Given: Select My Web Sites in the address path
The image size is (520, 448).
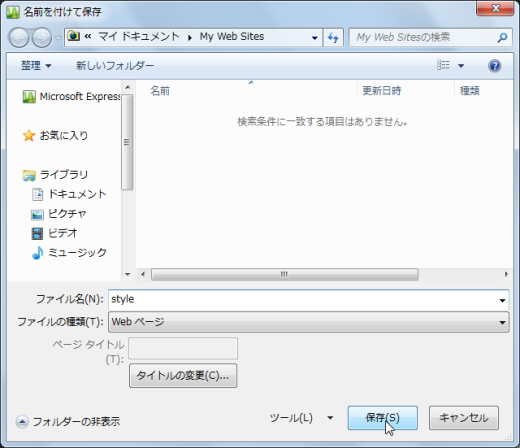Looking at the screenshot, I should coord(232,36).
